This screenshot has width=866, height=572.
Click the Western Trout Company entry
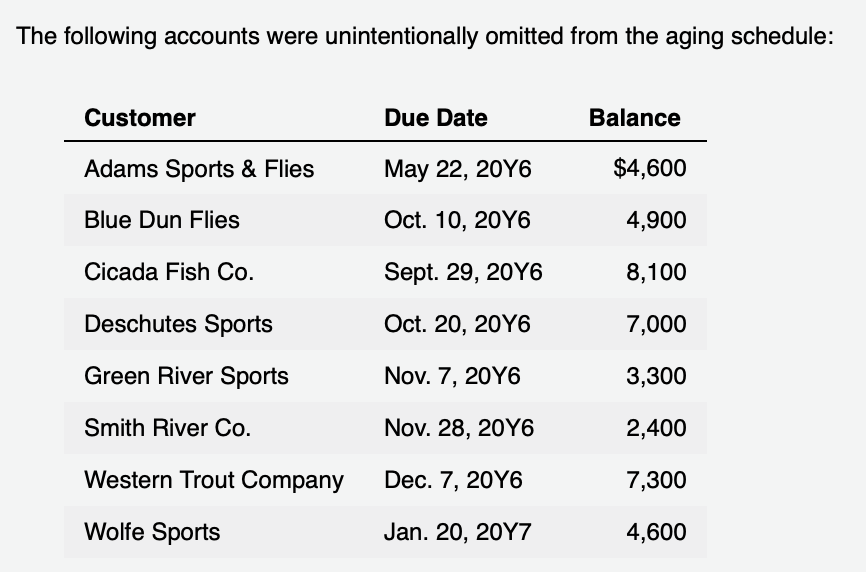click(x=214, y=480)
